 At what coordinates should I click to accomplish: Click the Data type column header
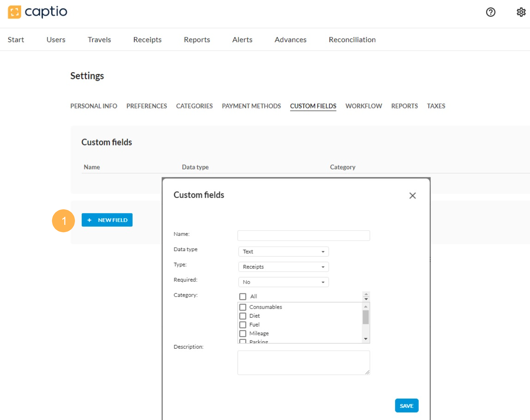tap(195, 167)
